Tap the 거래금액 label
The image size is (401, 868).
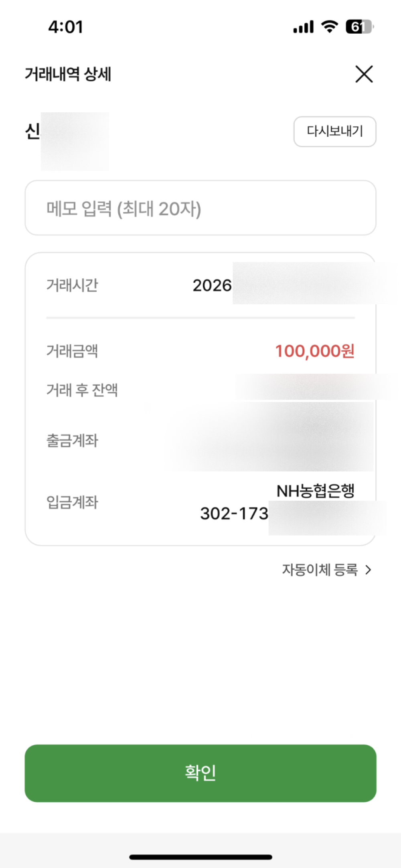coord(72,351)
